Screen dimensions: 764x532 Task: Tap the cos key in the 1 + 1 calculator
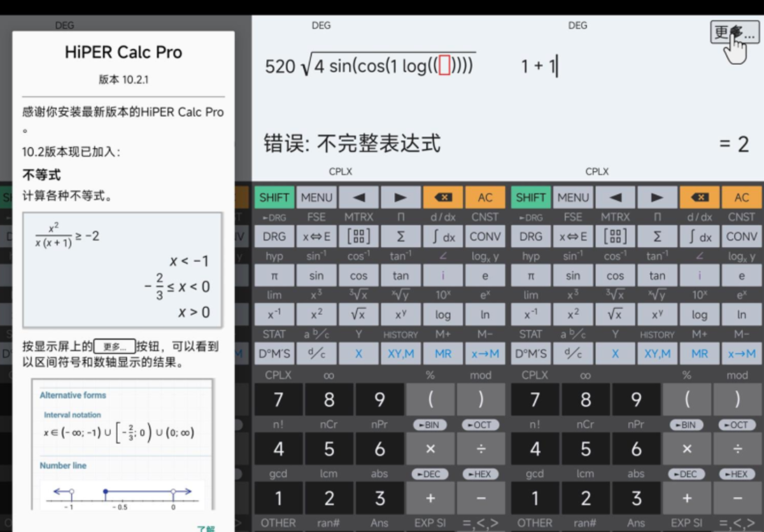click(x=615, y=276)
